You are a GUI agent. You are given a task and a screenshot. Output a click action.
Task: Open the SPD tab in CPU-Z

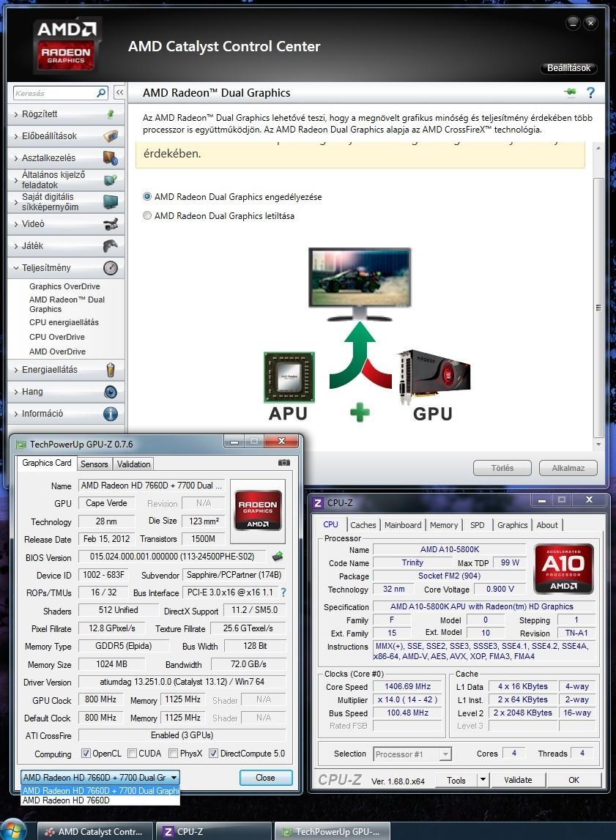point(478,525)
